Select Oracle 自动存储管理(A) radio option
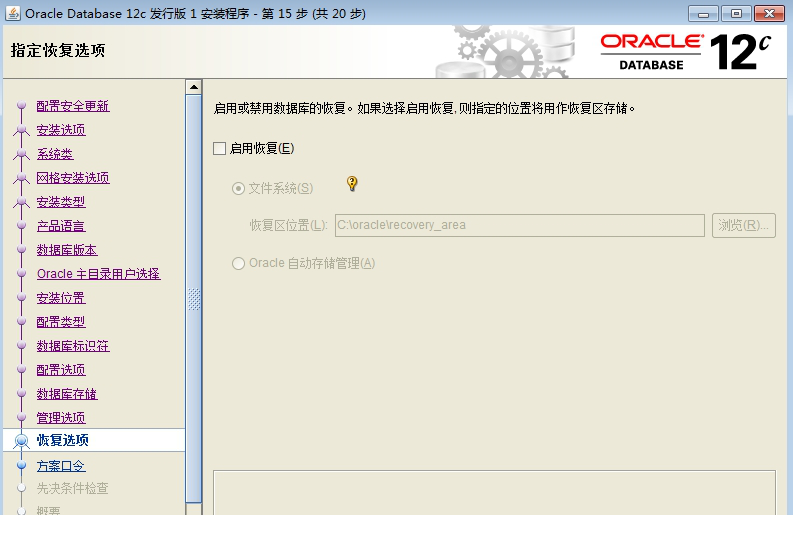Viewport: 793px width, 535px height. [x=238, y=263]
